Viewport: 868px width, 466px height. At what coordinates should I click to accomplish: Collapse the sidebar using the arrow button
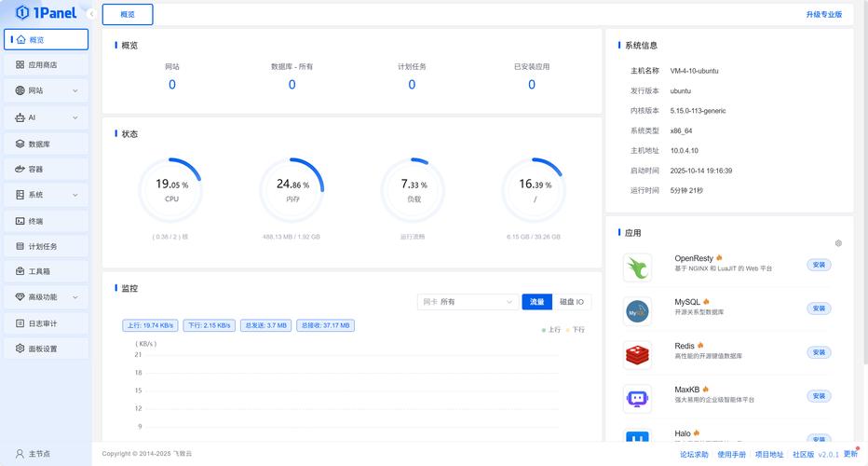(x=89, y=14)
